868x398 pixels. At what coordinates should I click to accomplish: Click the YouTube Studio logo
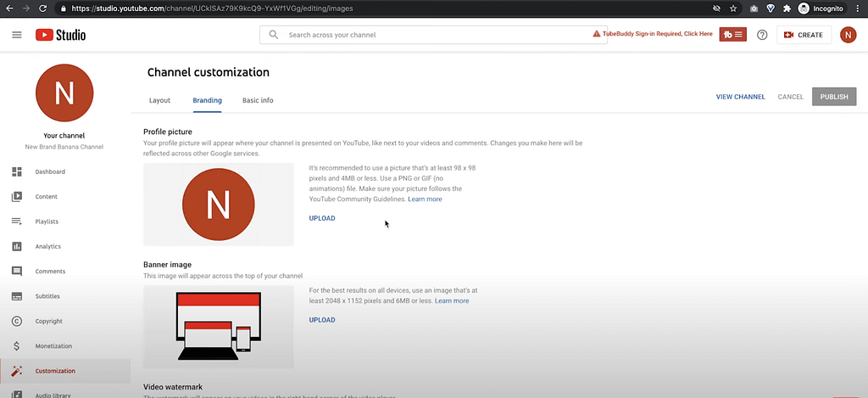[x=60, y=35]
